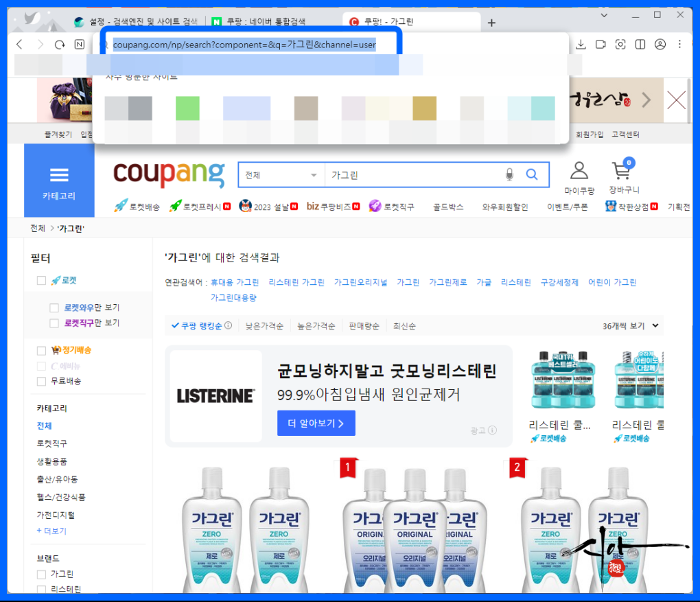700x602 pixels.
Task: Click the screen capture icon in toolbar
Action: click(x=620, y=44)
